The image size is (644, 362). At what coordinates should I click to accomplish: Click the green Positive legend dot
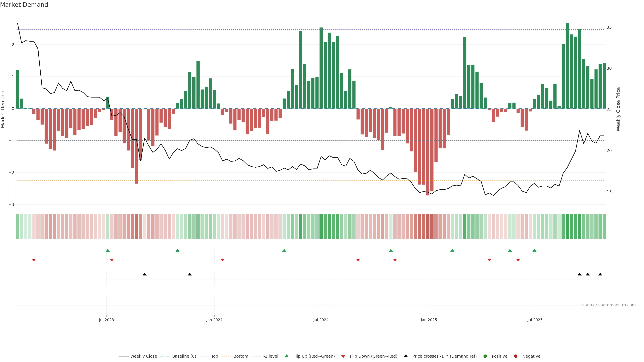pyautogui.click(x=485, y=356)
